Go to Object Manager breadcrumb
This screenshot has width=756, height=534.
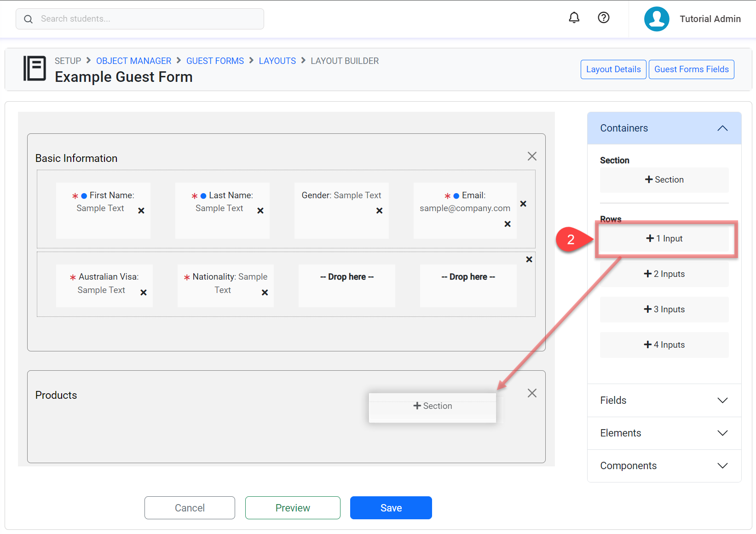click(x=133, y=61)
